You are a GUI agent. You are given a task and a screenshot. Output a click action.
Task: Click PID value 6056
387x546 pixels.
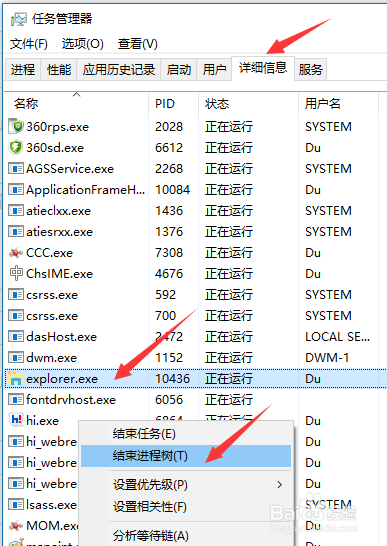(169, 400)
